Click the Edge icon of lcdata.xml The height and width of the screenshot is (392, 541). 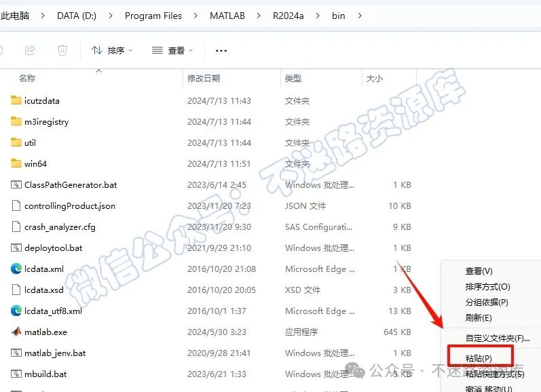click(x=16, y=269)
